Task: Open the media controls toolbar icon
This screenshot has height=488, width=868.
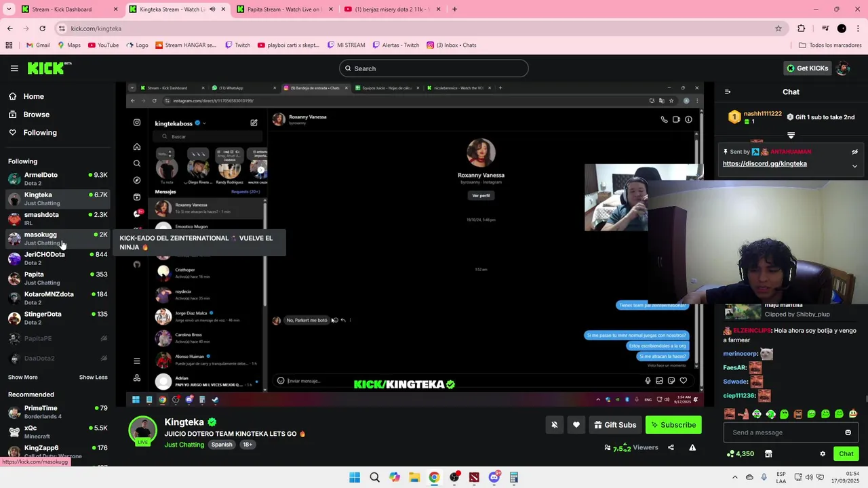Action: click(x=825, y=28)
